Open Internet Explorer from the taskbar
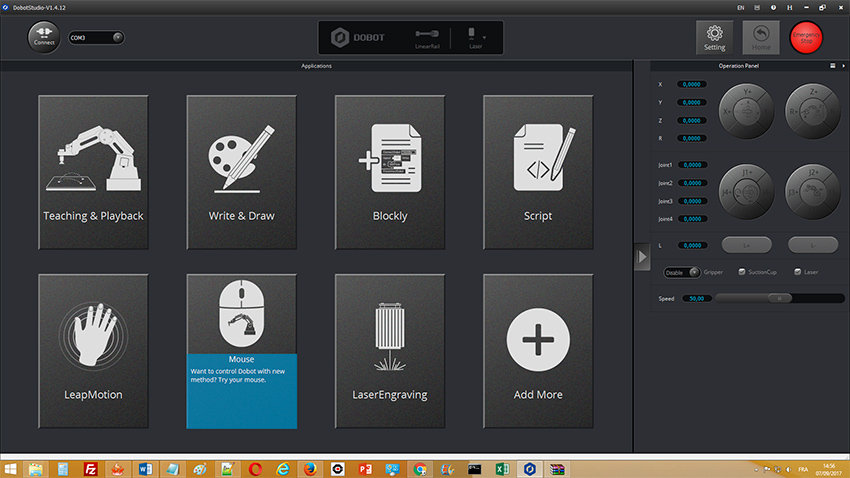This screenshot has width=850, height=478. point(283,469)
